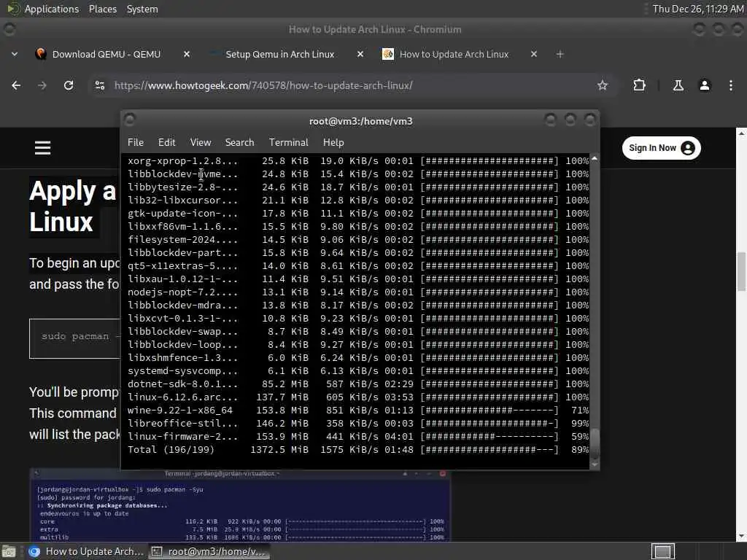The width and height of the screenshot is (747, 560).
Task: Maximize the root@vm3 terminal window
Action: click(570, 120)
